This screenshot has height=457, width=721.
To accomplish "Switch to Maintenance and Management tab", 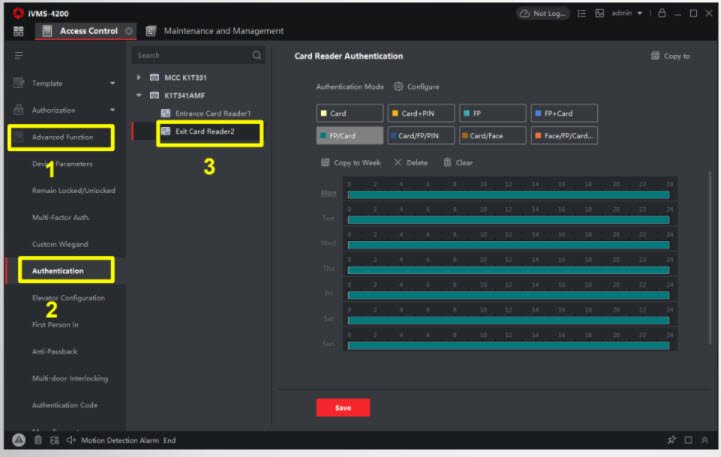I will [222, 31].
